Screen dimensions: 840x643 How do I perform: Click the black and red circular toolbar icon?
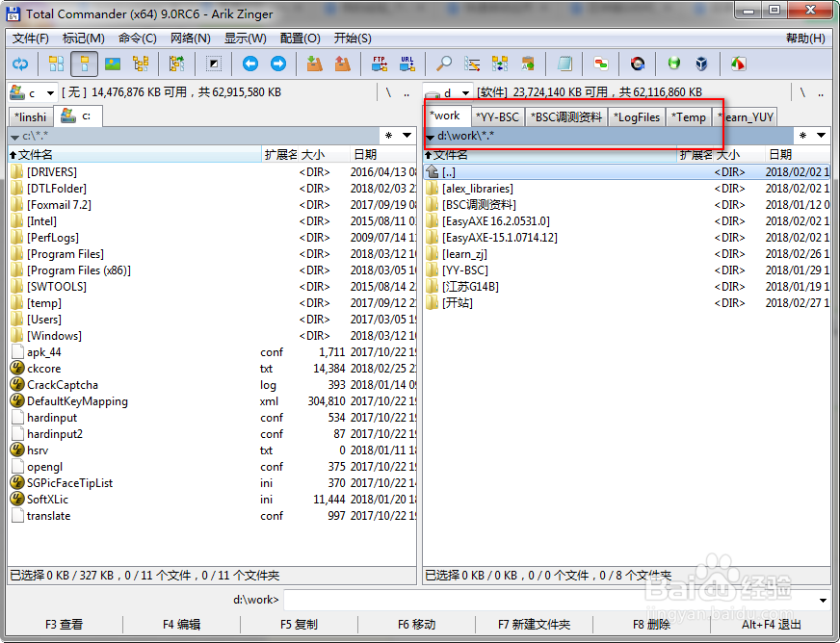coord(638,64)
